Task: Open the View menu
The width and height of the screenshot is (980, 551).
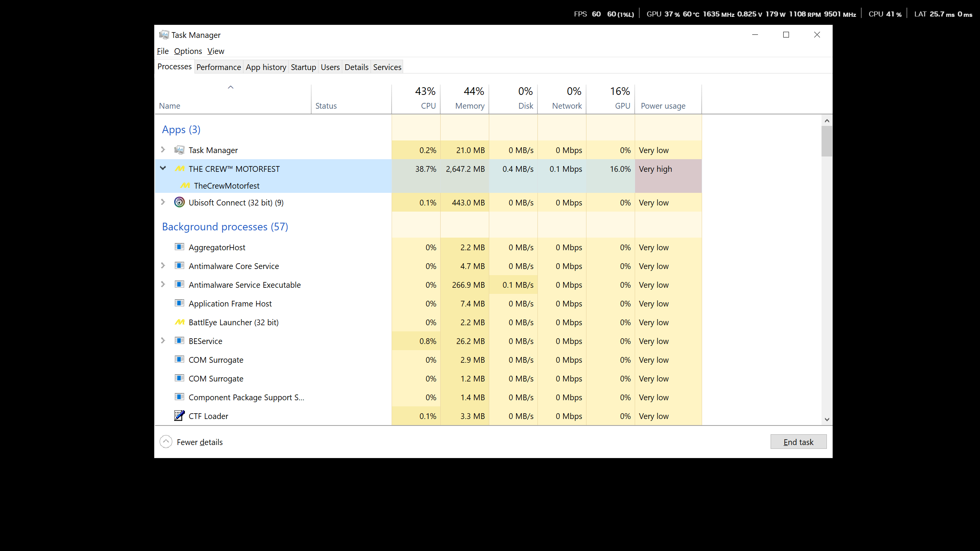Action: point(216,51)
